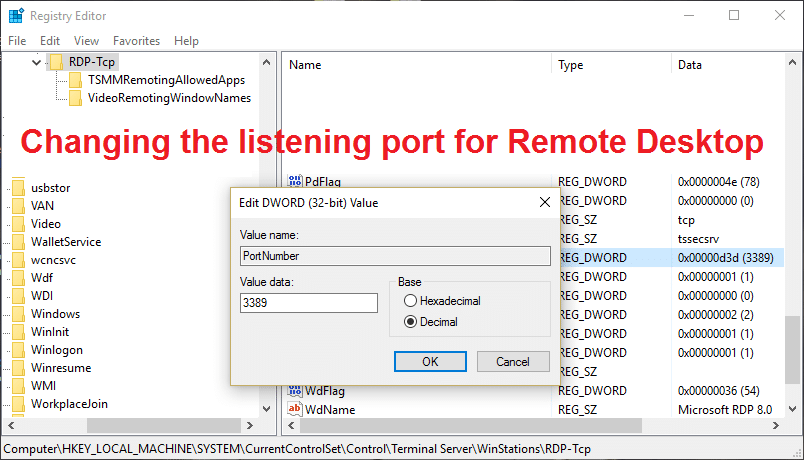Image resolution: width=804 pixels, height=460 pixels.
Task: Click the Value name field showing PortNumber
Action: tap(395, 256)
